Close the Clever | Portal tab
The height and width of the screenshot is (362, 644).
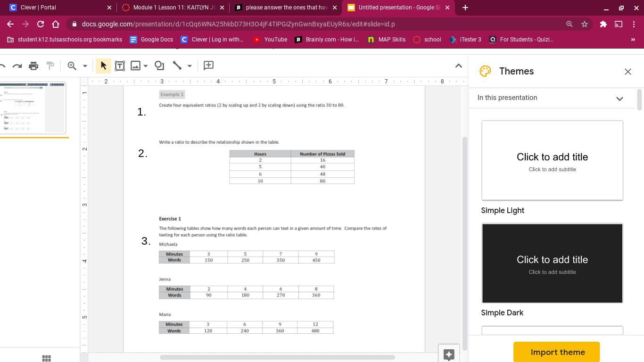point(109,8)
